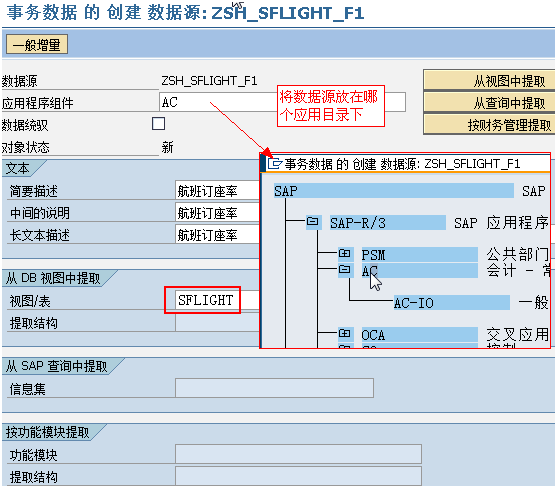Select the AC tree entry
Viewport: 557px width, 488px height.
click(420, 271)
